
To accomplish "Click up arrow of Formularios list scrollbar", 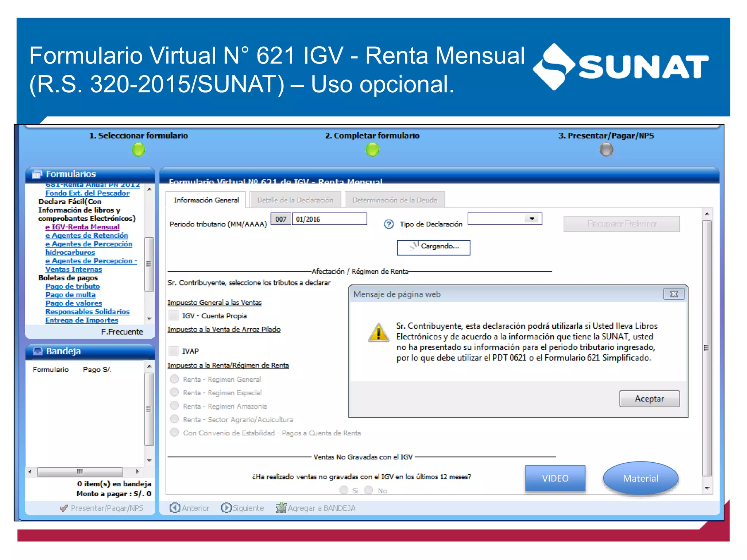I will point(149,189).
